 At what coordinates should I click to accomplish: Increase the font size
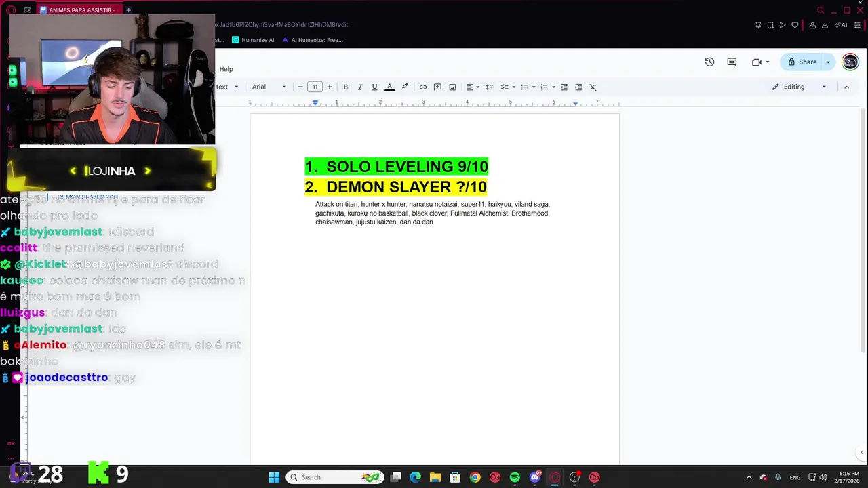pyautogui.click(x=330, y=87)
